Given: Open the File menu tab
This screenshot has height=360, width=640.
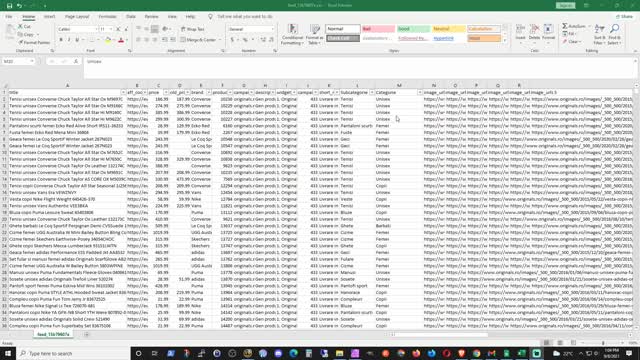Looking at the screenshot, I should pyautogui.click(x=9, y=17).
